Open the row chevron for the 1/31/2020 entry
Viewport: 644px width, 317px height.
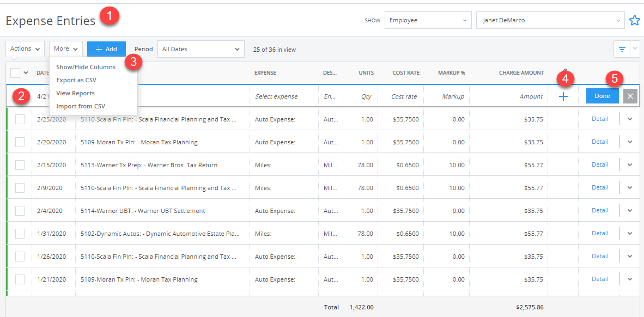630,234
